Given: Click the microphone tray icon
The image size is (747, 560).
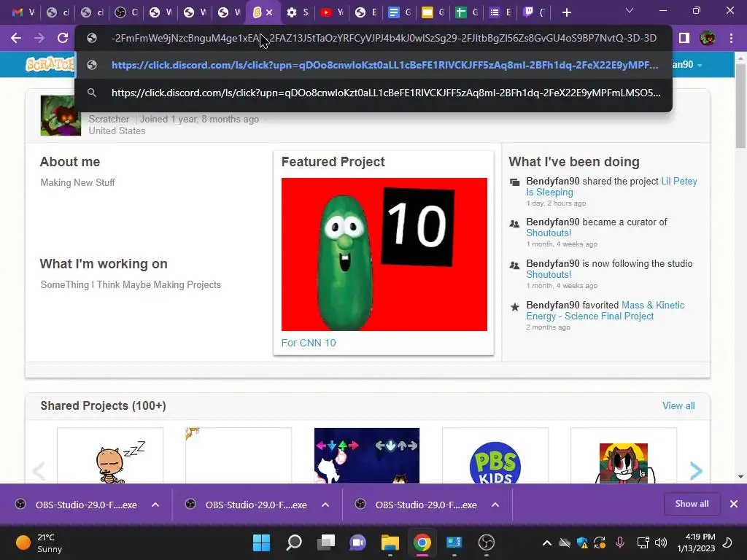Looking at the screenshot, I should pos(620,542).
